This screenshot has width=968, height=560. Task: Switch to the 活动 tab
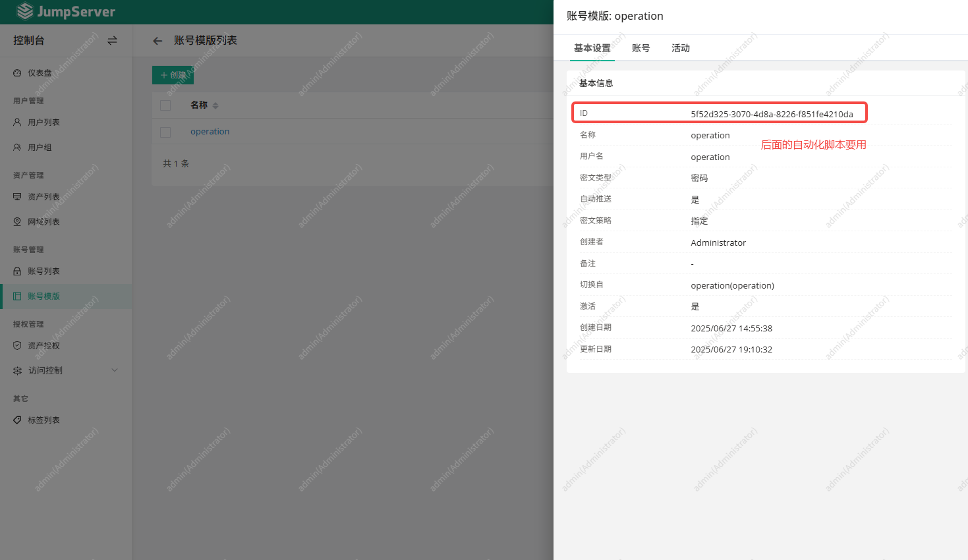click(680, 47)
